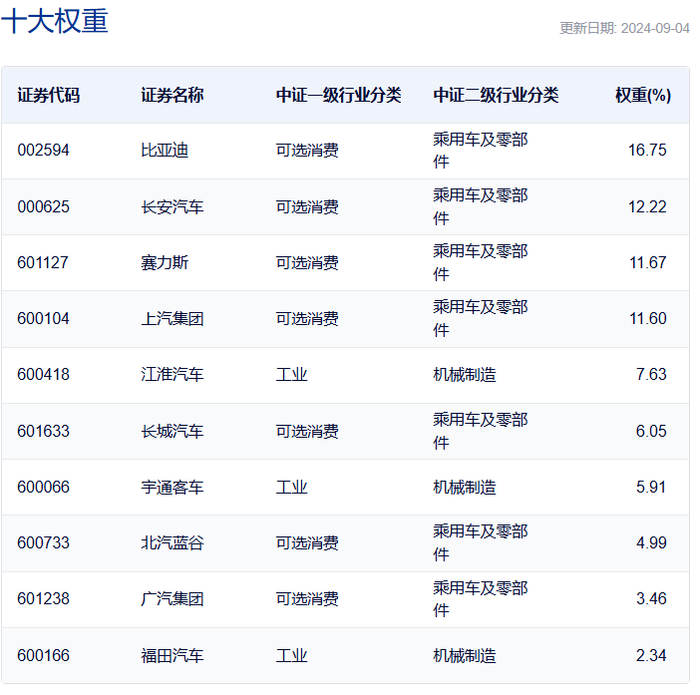
Task: Select security code 000625
Action: [43, 207]
